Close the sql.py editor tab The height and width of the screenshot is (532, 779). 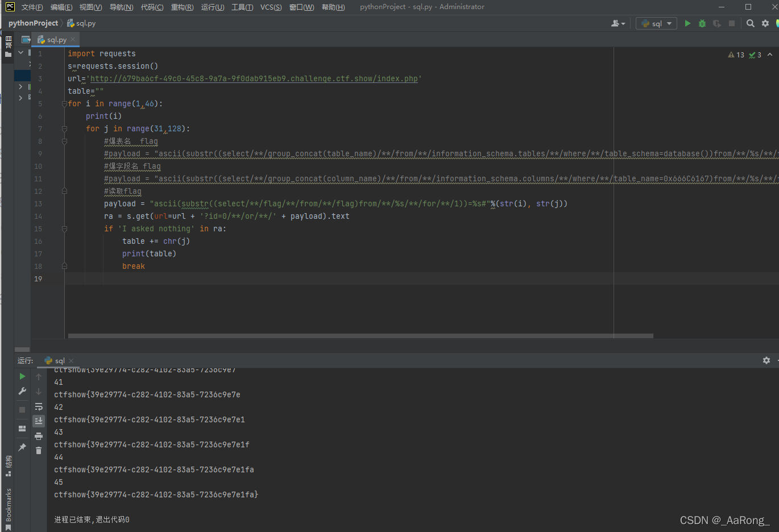pos(73,39)
